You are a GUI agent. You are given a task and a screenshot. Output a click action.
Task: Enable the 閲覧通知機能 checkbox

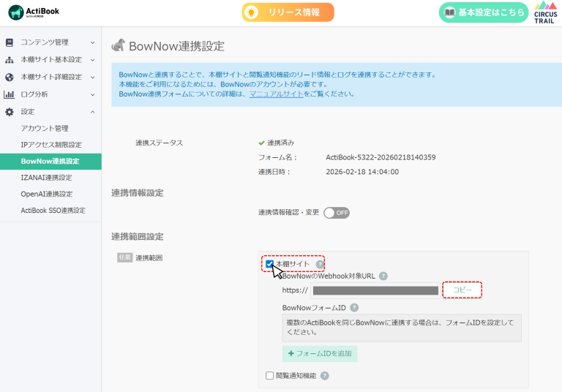pyautogui.click(x=269, y=375)
